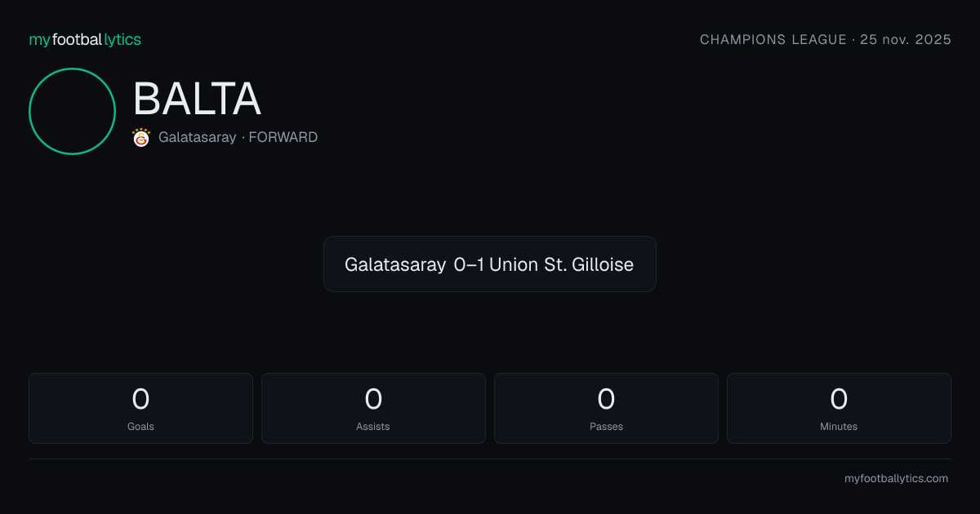Click Union St. Gilloise in the scoreline
The width and height of the screenshot is (980, 514).
[561, 264]
